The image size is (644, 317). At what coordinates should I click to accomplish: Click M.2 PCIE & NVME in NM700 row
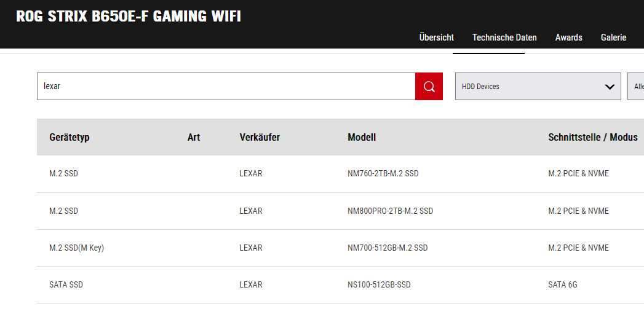pyautogui.click(x=579, y=248)
